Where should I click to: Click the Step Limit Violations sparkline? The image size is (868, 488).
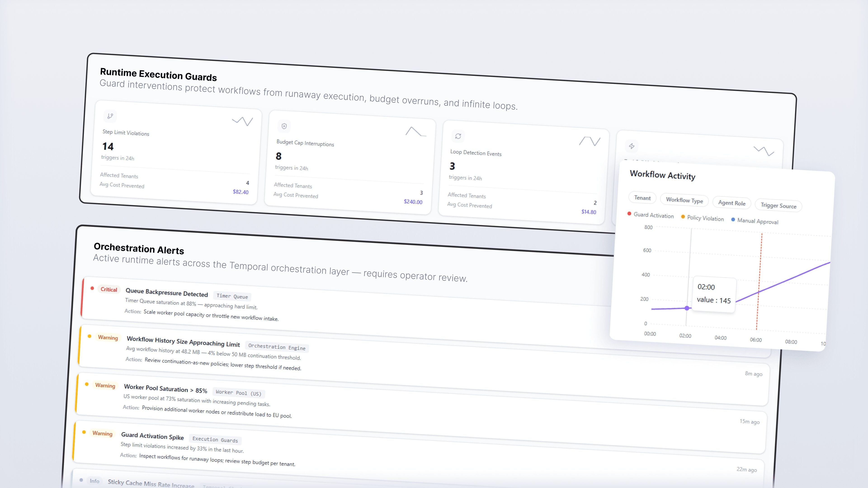point(243,121)
